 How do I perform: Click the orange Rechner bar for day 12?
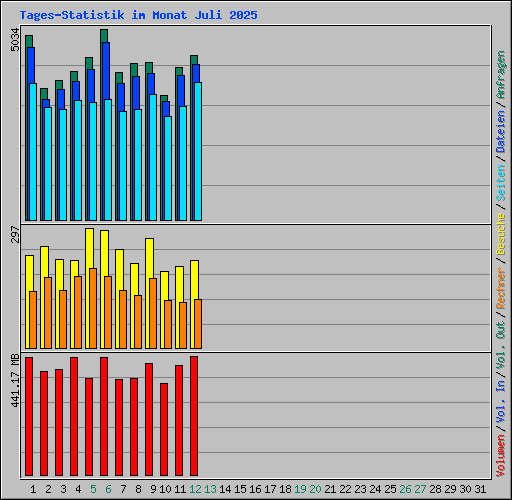pos(198,324)
